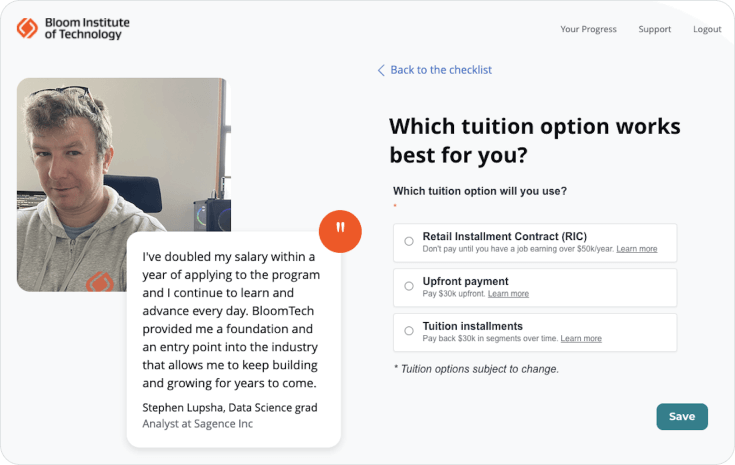Open the Support menu item
735x465 pixels.
pos(655,29)
